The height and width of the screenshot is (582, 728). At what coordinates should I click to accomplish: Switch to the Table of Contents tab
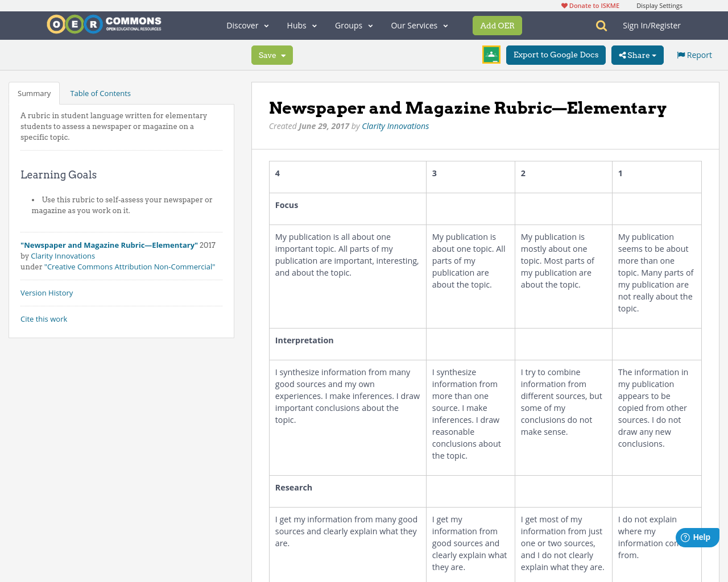pos(100,92)
